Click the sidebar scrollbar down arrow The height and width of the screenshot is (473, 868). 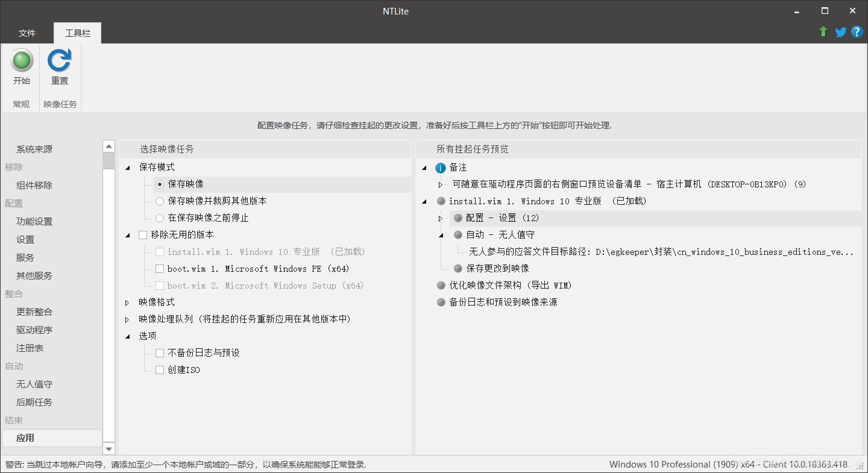(108, 449)
